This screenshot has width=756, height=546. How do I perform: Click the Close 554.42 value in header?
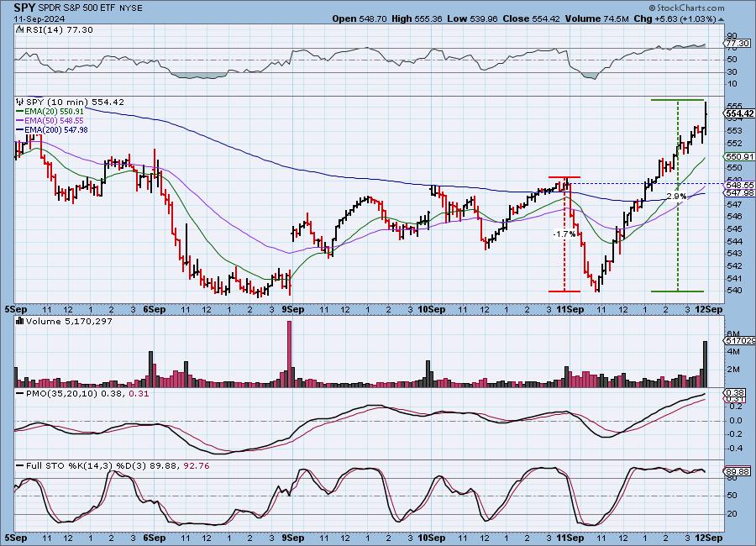pos(532,18)
